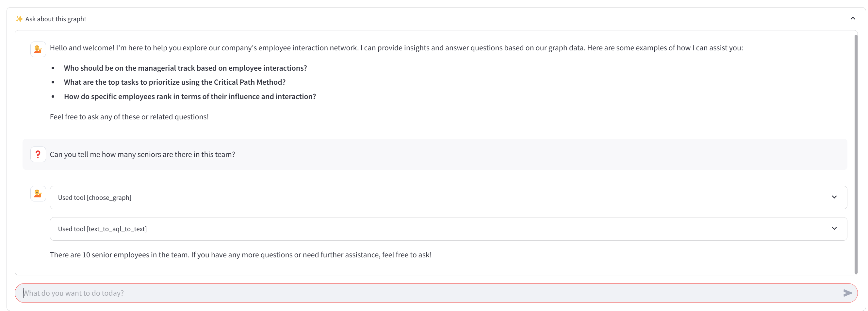Expand the choose_graph tool chevron

pos(834,197)
